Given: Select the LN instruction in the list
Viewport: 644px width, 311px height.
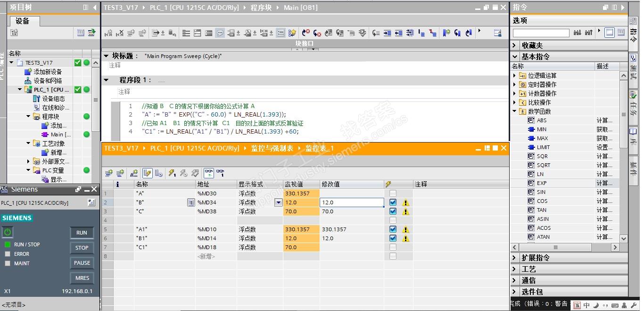Looking at the screenshot, I should (x=540, y=174).
